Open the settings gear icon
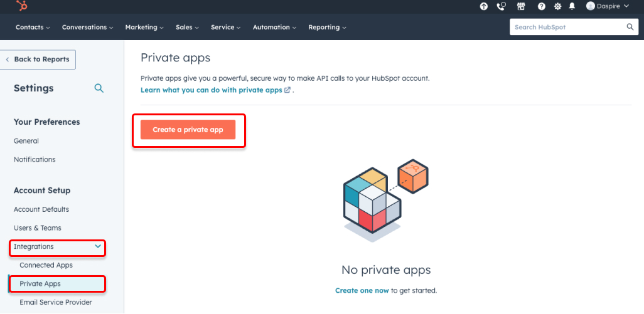 coord(557,6)
